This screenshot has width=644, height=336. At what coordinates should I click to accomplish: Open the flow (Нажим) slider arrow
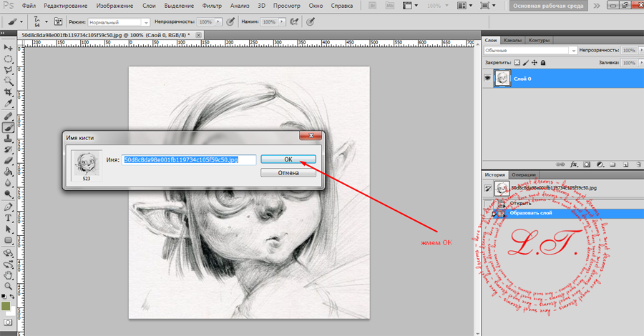[x=282, y=21]
